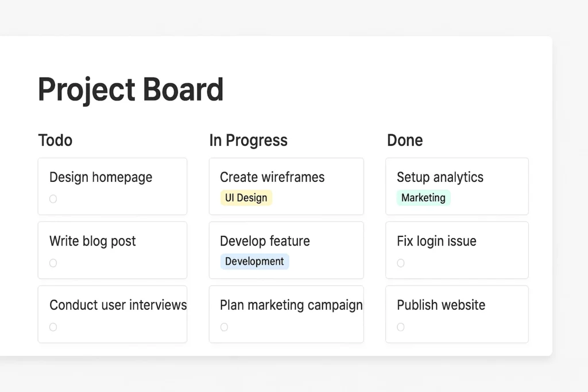Click the circle under Fix login issue
The width and height of the screenshot is (588, 392).
pyautogui.click(x=401, y=263)
